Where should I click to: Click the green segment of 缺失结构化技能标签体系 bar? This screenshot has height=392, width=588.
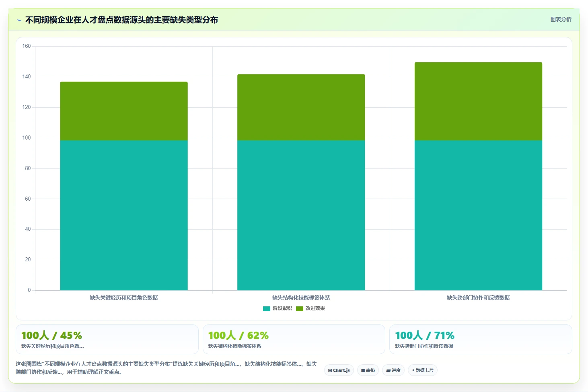tap(301, 107)
